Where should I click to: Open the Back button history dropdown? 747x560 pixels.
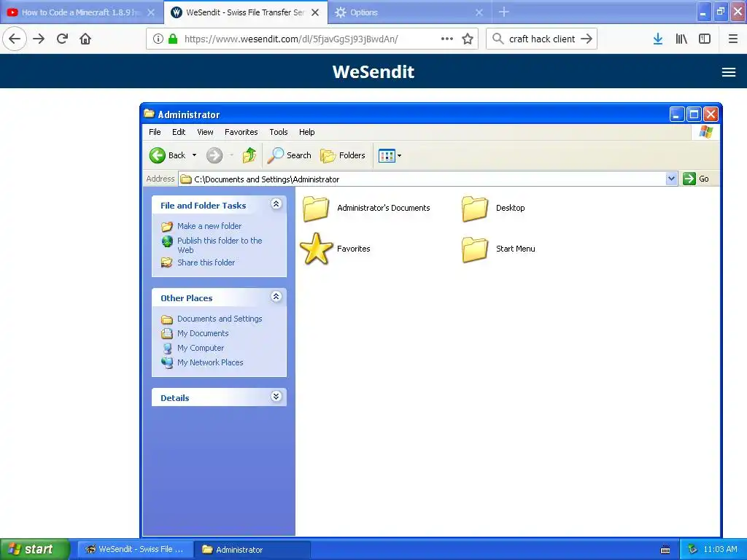click(x=194, y=155)
